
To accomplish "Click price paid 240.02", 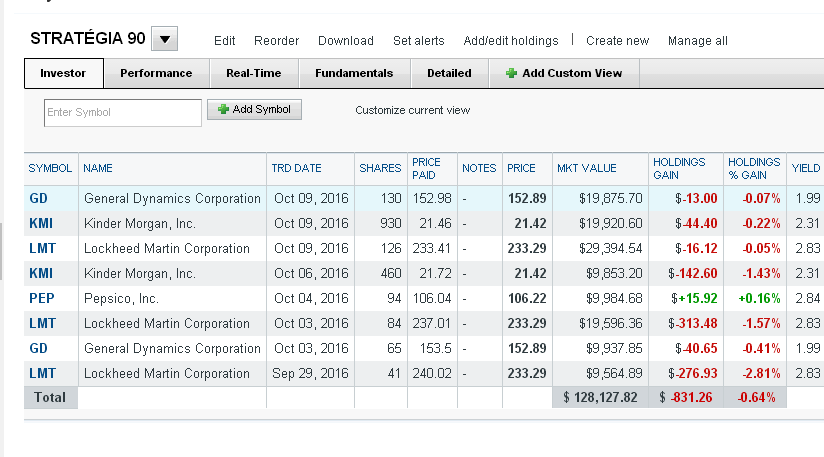I will point(432,373).
